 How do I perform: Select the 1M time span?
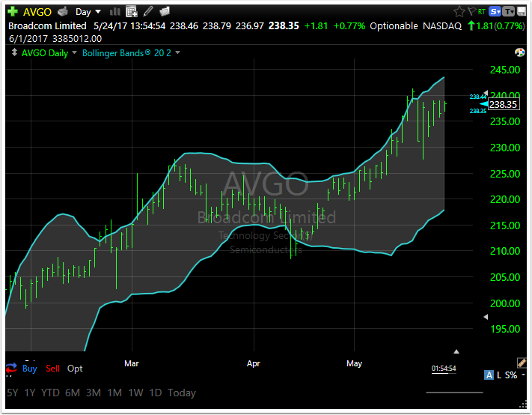click(114, 393)
